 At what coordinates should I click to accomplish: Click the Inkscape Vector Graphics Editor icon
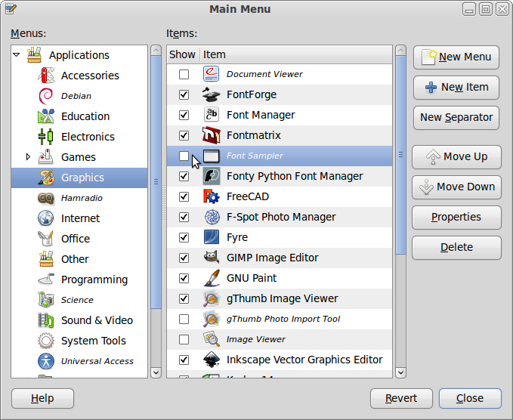[212, 360]
